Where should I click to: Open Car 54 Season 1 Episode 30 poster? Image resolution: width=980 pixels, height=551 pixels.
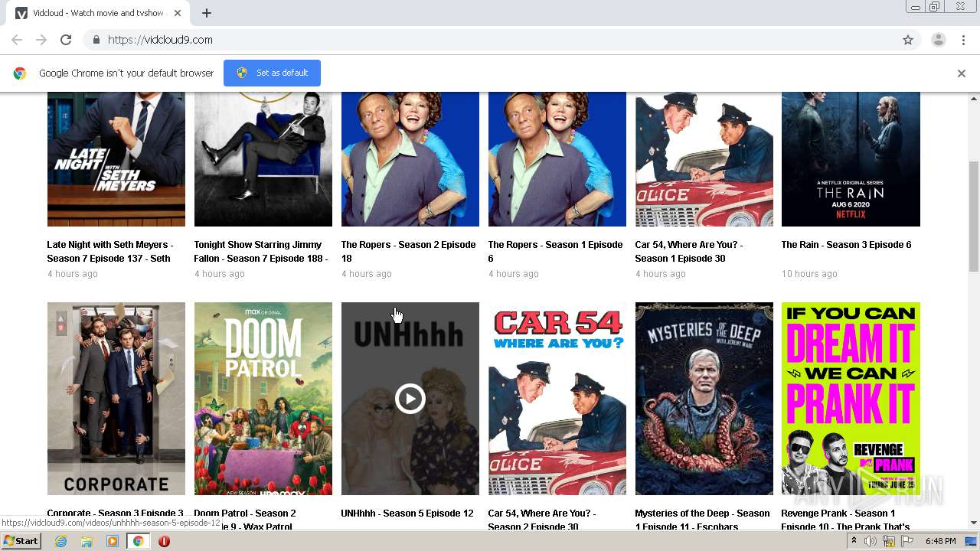pyautogui.click(x=704, y=159)
